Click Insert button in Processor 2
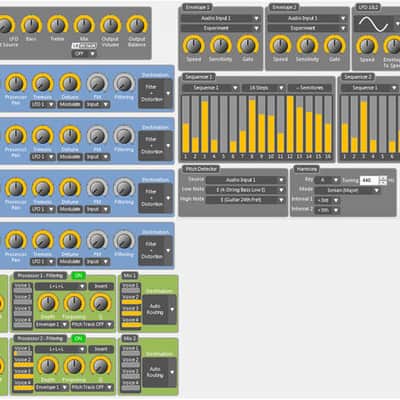Viewport: 400px width, 400px height. click(101, 349)
